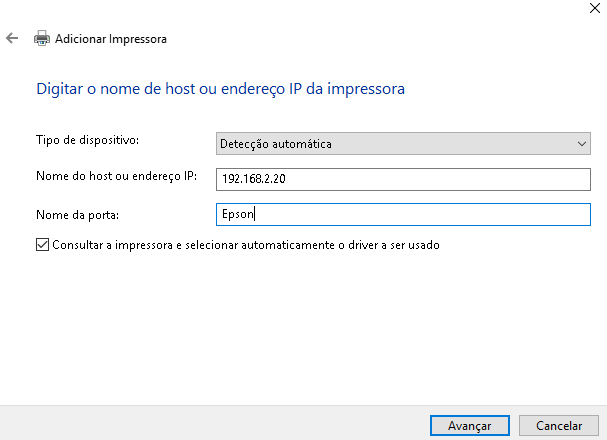Click the 192.168.2.20 address text
This screenshot has width=607, height=440.
click(x=254, y=179)
